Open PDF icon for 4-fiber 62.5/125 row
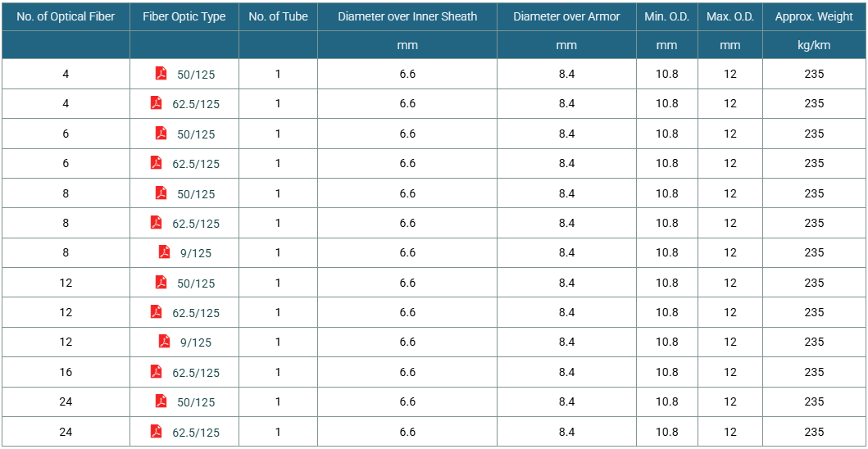This screenshot has height=449, width=868. coord(156,103)
